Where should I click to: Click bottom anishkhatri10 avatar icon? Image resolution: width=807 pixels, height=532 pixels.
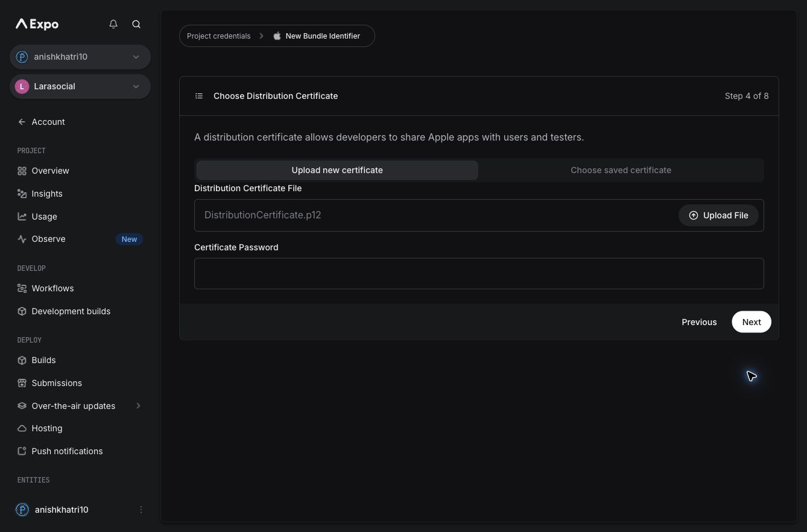click(x=22, y=510)
